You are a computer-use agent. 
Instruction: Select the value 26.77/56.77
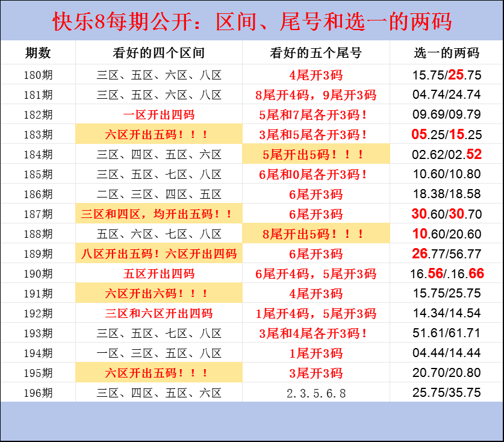[446, 254]
